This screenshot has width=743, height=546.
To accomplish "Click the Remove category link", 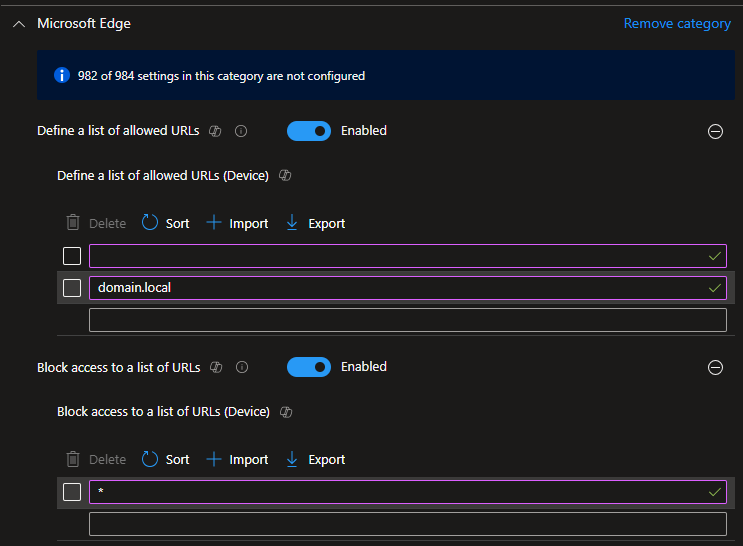I will click(x=677, y=23).
